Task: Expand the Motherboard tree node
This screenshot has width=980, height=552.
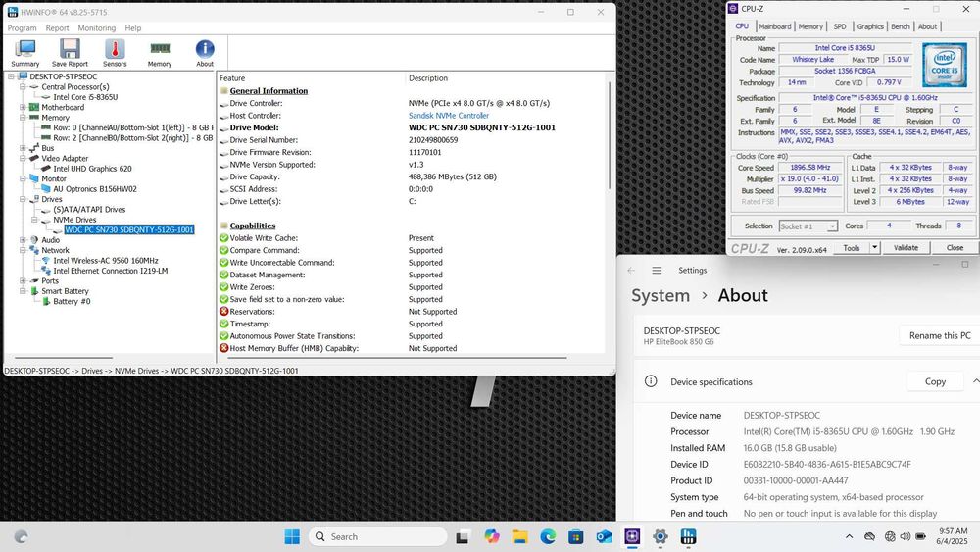Action: 23,108
